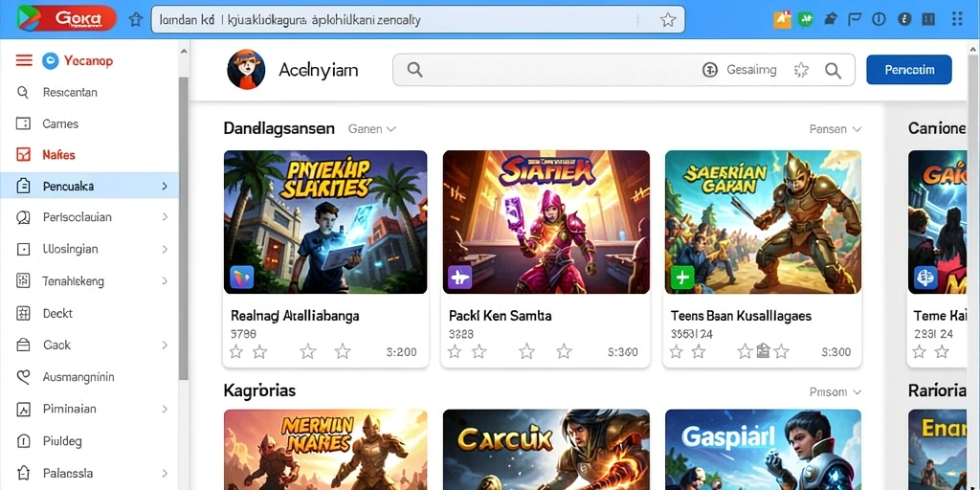Open the Mermian Nares game thumbnail
The height and width of the screenshot is (490, 980).
(x=325, y=450)
